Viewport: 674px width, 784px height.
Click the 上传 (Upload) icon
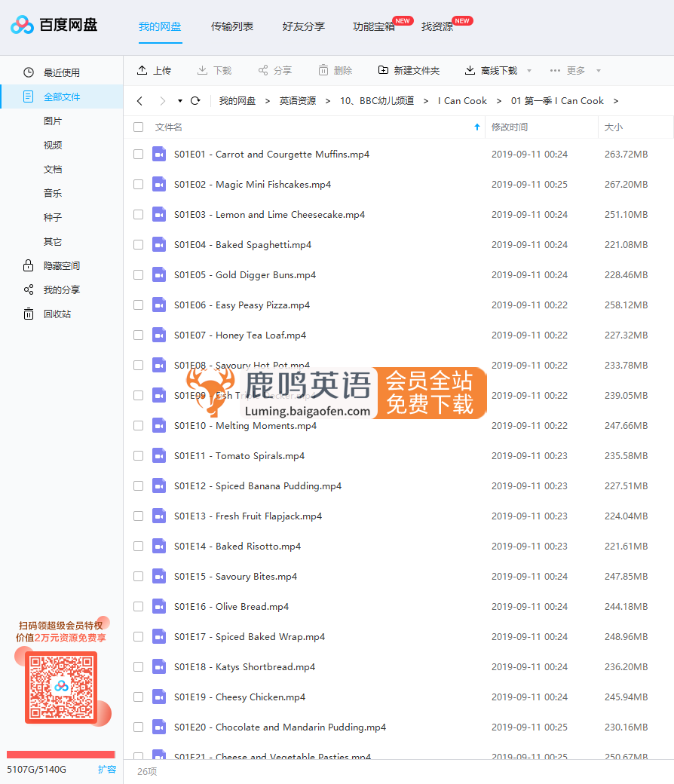point(142,70)
